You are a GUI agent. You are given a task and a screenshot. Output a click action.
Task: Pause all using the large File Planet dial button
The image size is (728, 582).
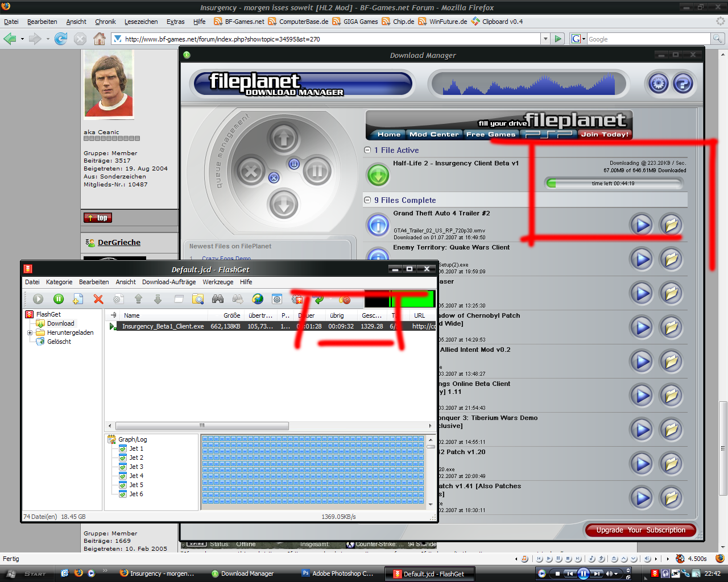point(317,171)
